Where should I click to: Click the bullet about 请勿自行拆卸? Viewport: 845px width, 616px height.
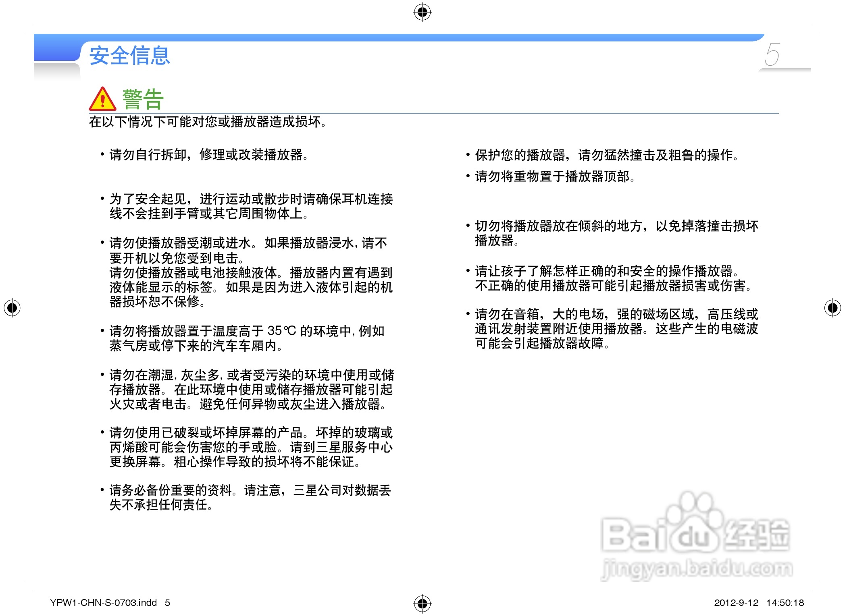[208, 155]
